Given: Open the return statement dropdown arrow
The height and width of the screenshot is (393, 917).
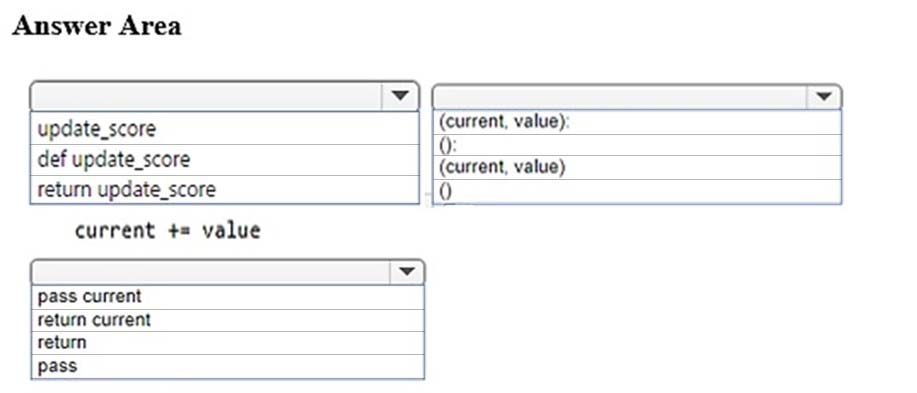Looking at the screenshot, I should pos(406,272).
